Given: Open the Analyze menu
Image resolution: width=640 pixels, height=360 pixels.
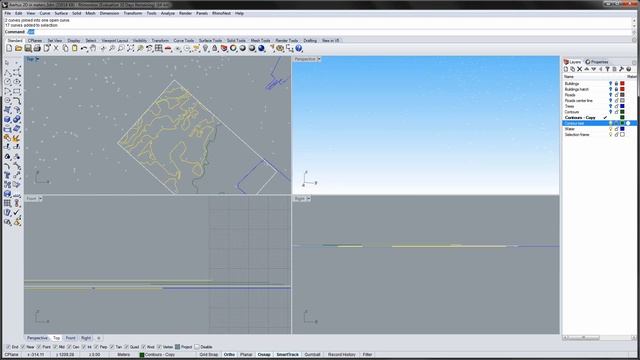Looking at the screenshot, I should 167,13.
